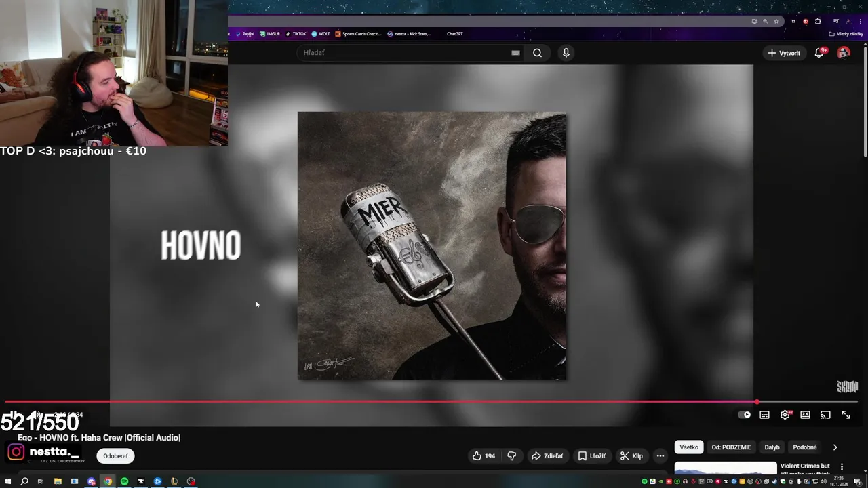Open Task View on the taskbar
The image size is (868, 488).
click(41, 481)
